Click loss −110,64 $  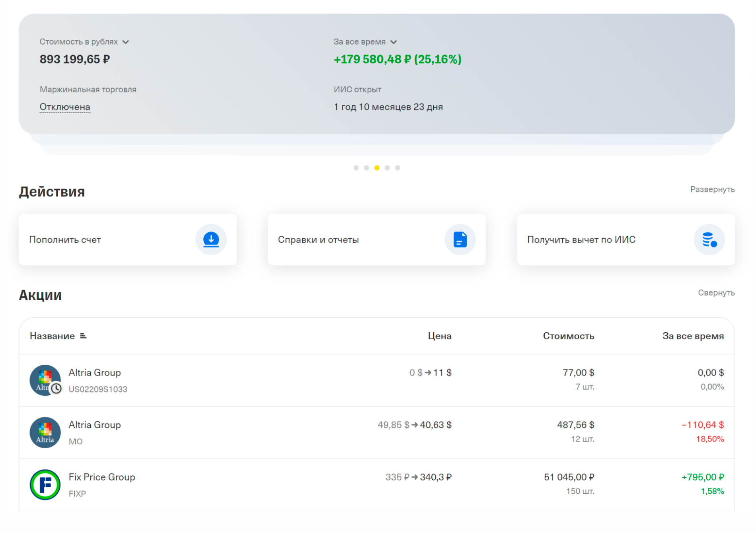tap(703, 425)
